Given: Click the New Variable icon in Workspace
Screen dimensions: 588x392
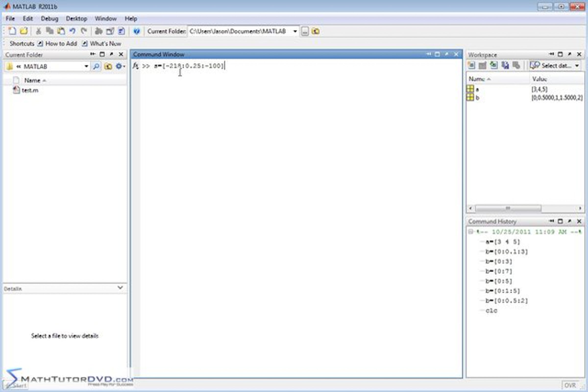Looking at the screenshot, I should pyautogui.click(x=471, y=66).
